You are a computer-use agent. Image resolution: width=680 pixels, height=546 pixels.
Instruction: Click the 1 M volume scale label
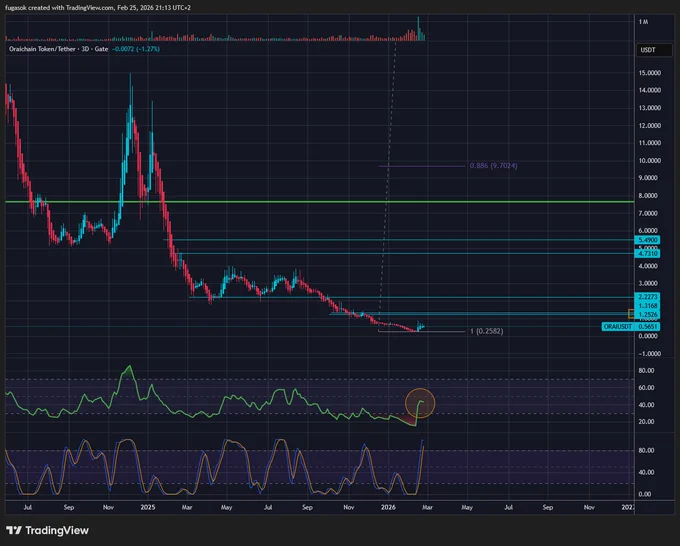point(644,22)
